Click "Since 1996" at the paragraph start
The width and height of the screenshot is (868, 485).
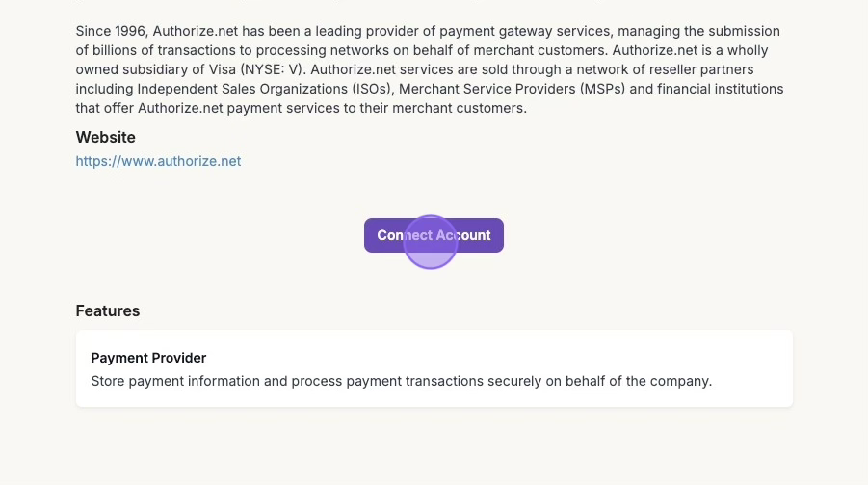tap(111, 31)
